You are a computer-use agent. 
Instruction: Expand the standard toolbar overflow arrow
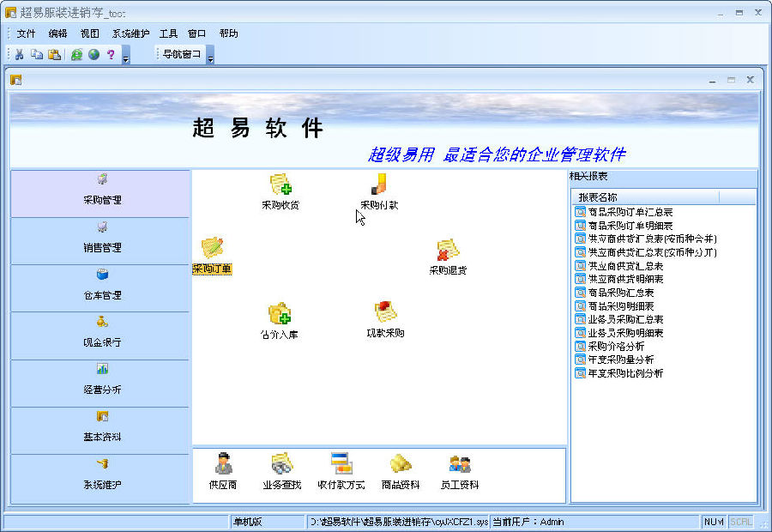point(125,56)
